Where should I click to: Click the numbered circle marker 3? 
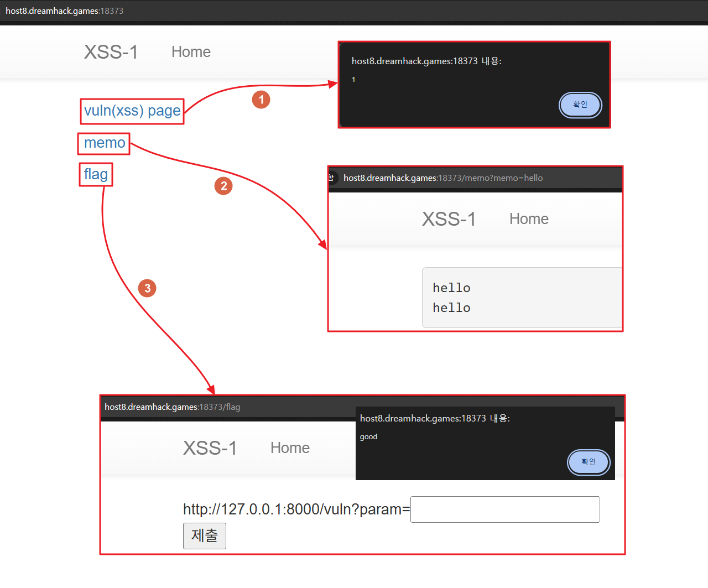pos(147,288)
